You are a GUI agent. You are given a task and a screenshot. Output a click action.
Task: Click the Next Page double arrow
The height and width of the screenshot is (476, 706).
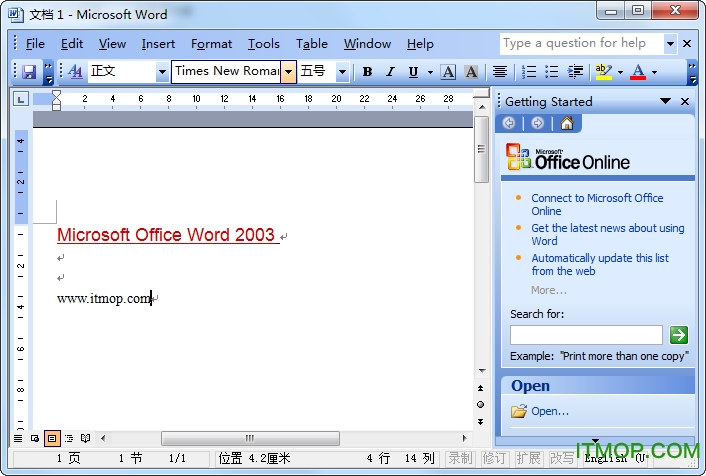(480, 422)
